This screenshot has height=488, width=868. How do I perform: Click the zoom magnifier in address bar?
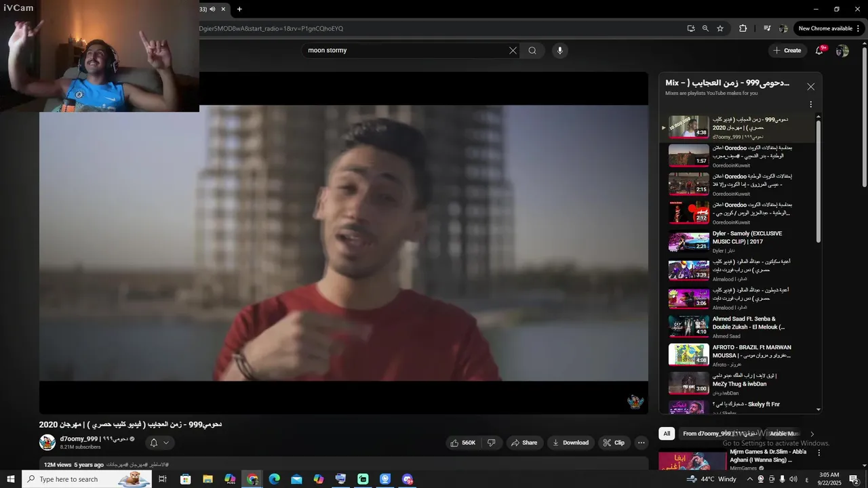tap(705, 28)
